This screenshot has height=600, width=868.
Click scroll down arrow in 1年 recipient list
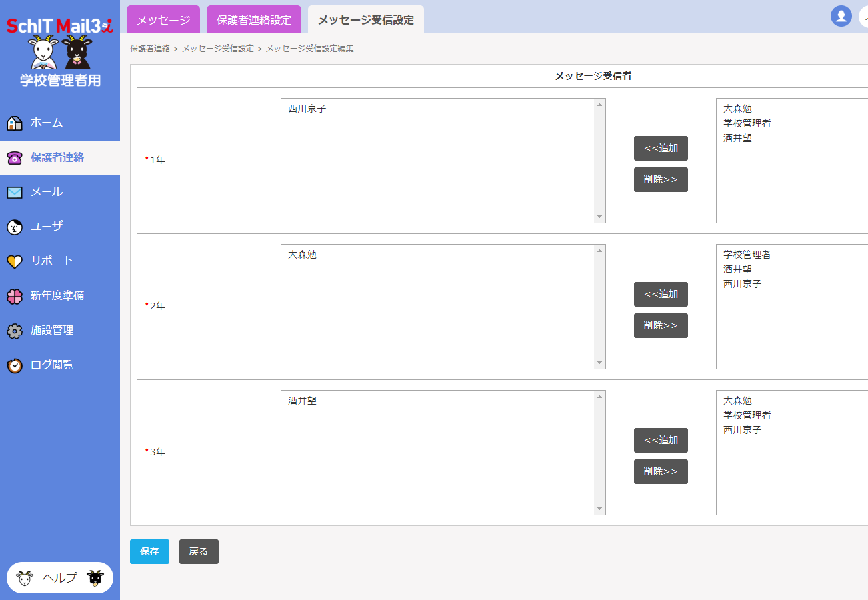point(599,217)
